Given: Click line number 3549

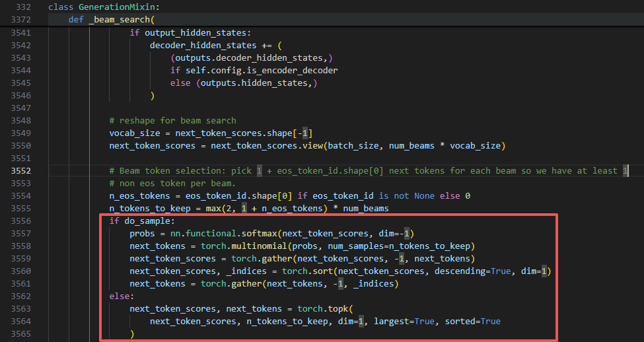Looking at the screenshot, I should tap(20, 133).
